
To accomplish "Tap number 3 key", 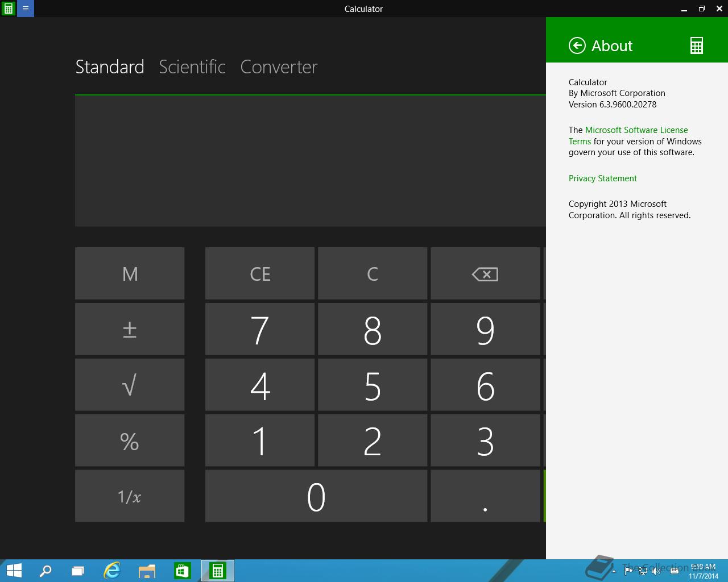I will pos(485,440).
